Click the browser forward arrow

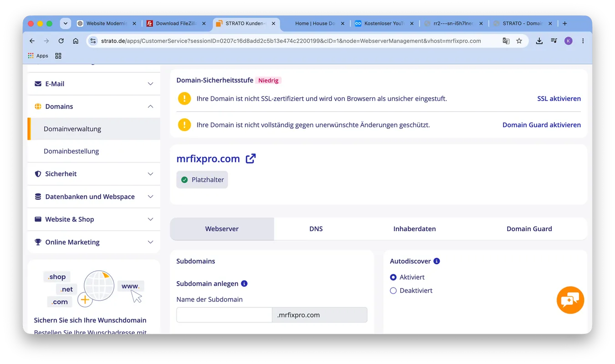click(46, 41)
